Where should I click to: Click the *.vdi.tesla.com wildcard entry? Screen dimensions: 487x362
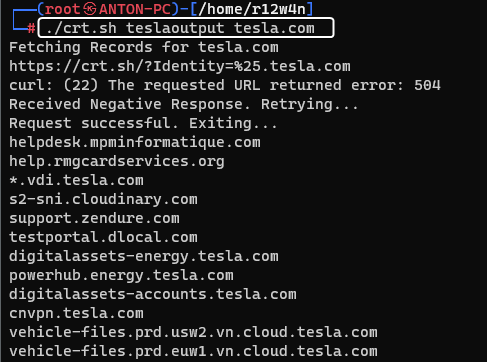[76, 180]
